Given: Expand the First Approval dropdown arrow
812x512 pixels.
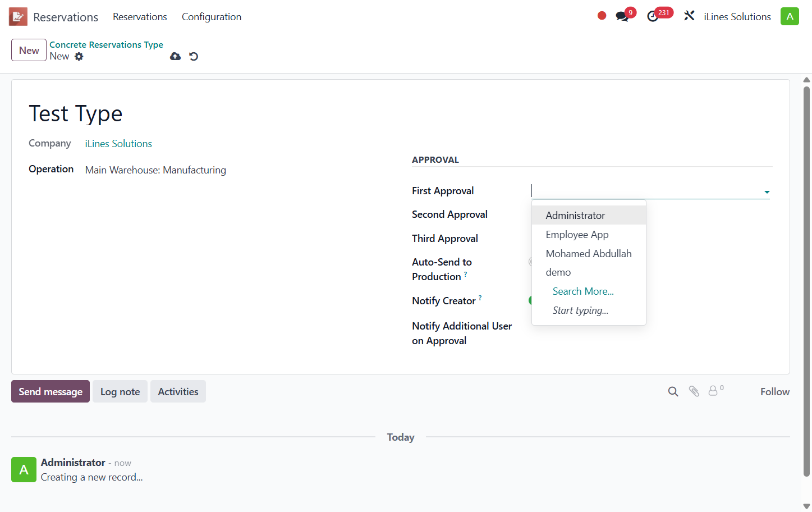Looking at the screenshot, I should pyautogui.click(x=767, y=192).
